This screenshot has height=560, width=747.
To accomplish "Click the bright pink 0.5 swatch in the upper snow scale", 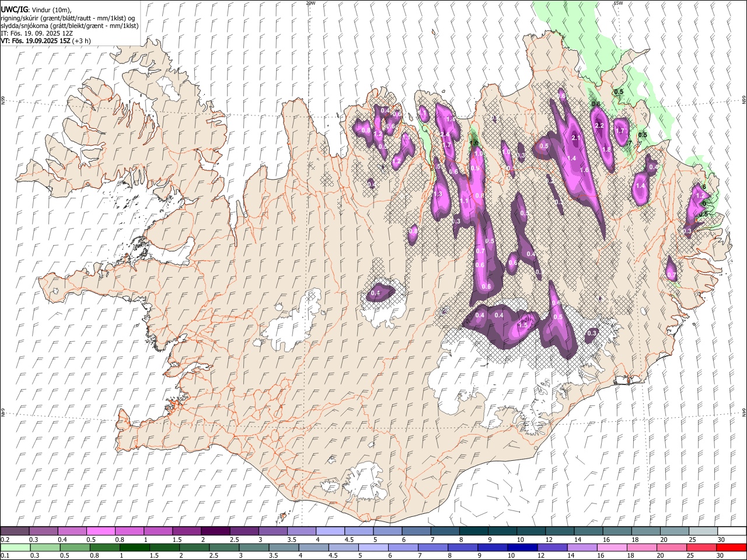I will click(x=100, y=531).
